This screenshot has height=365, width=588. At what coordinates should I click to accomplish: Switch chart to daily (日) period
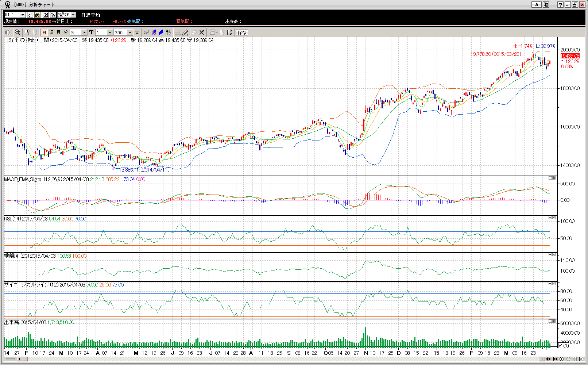44,32
